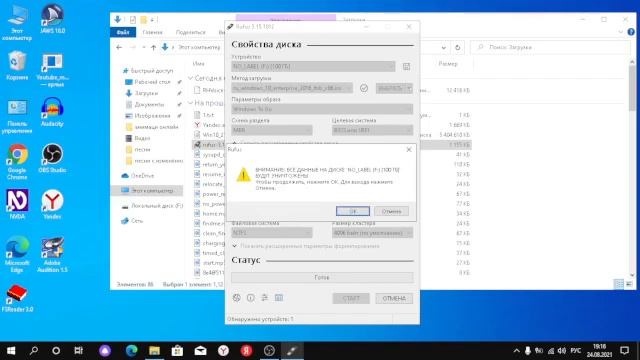Expand the Explorer ribbon chevron
The image size is (640, 360).
pyautogui.click(x=621, y=32)
